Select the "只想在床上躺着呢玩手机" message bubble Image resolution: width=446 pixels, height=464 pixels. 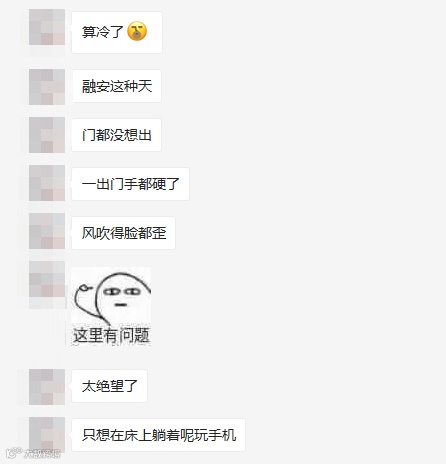click(158, 435)
